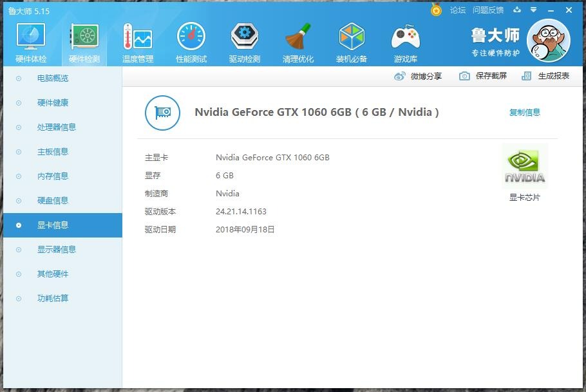The height and width of the screenshot is (392, 586).
Task: Open the main menu dropdown arrow
Action: [x=533, y=10]
